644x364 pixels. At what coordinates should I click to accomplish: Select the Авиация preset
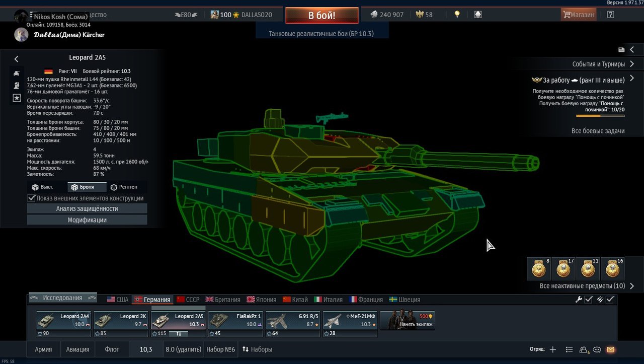point(78,349)
